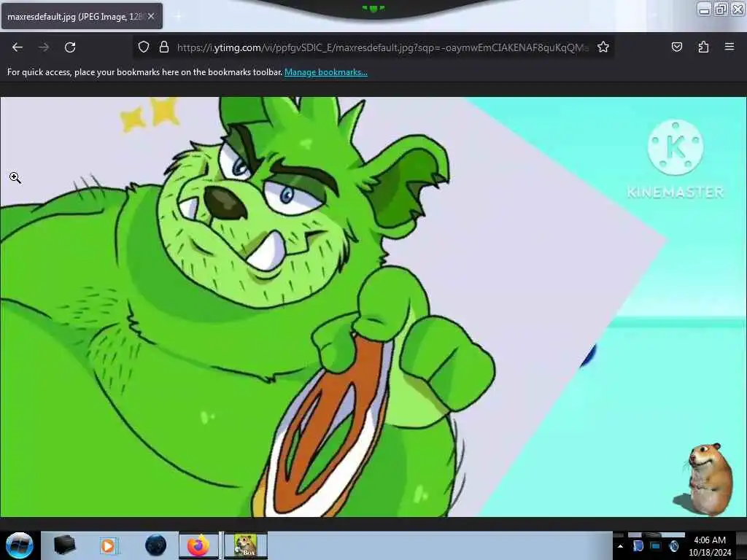Bookmark this page with the star

coord(603,47)
